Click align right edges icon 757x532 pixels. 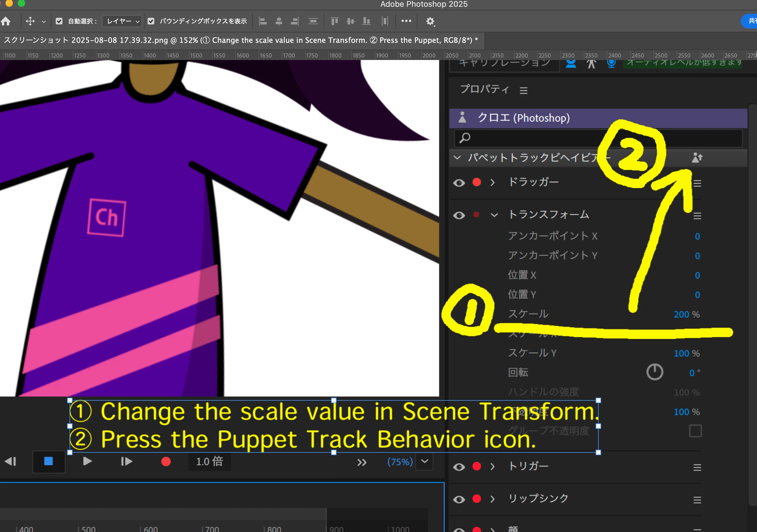(x=294, y=21)
